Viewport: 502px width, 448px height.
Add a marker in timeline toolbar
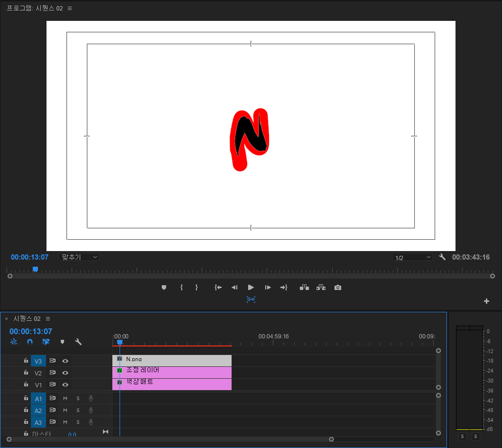63,342
